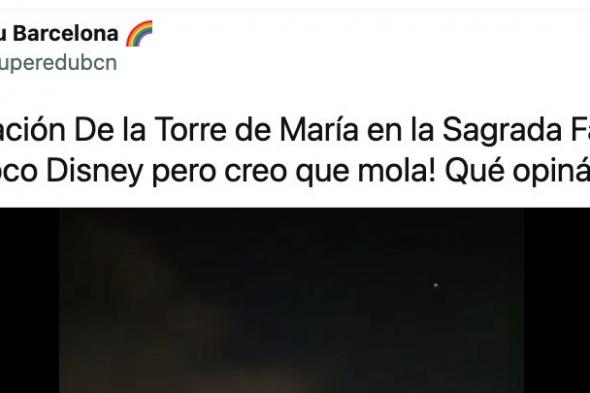This screenshot has height=393, width=590.
Task: Open the uperedubcn account handle
Action: pos(58,63)
